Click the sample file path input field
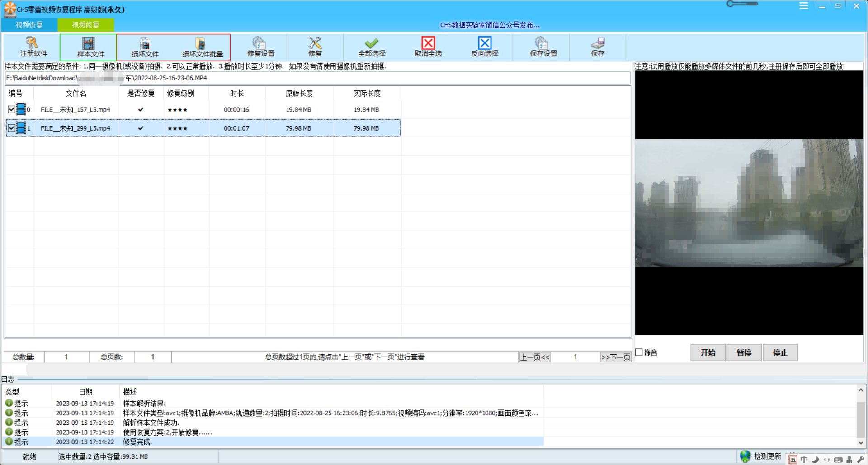This screenshot has width=868, height=465. coord(317,78)
